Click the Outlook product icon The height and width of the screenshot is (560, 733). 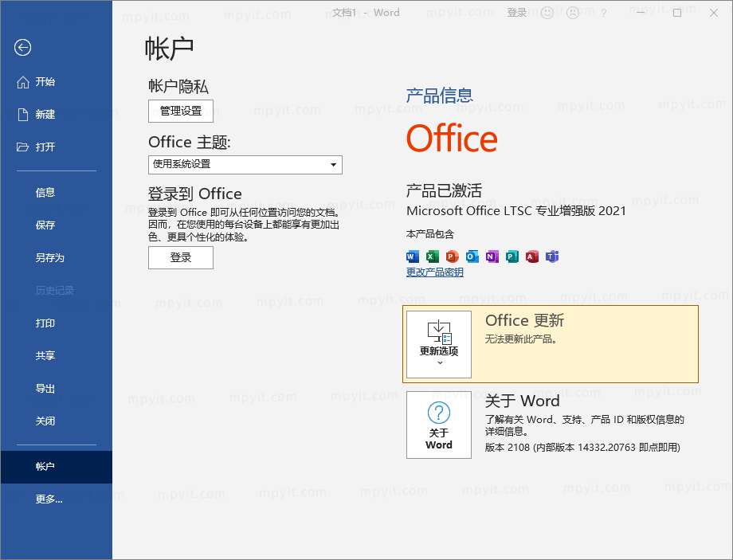click(x=472, y=257)
